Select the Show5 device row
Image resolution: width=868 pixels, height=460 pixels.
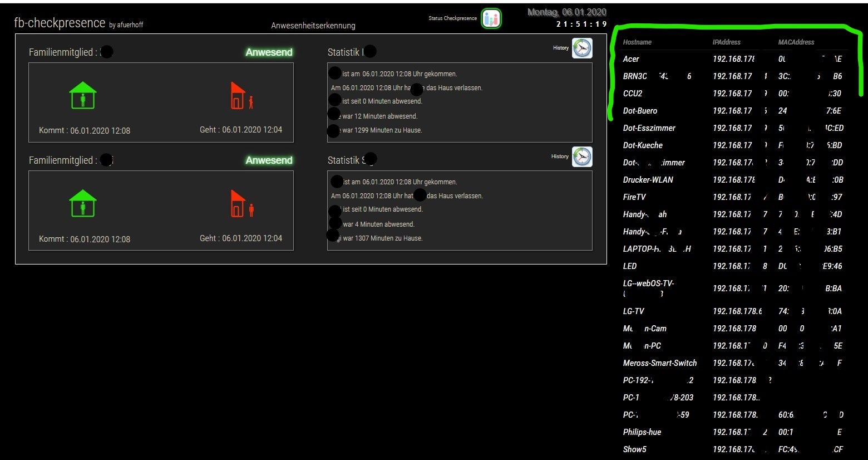(733, 449)
